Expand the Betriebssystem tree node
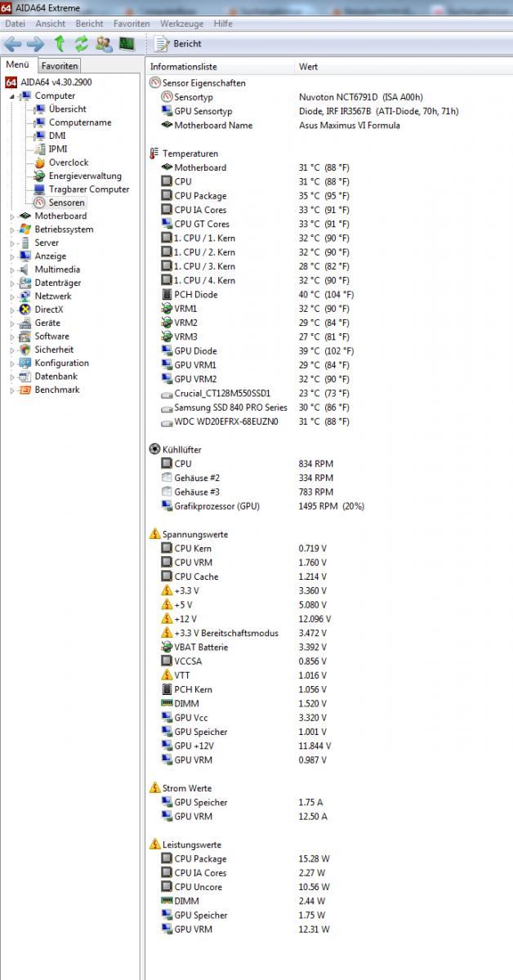The height and width of the screenshot is (980, 513). pos(12,229)
